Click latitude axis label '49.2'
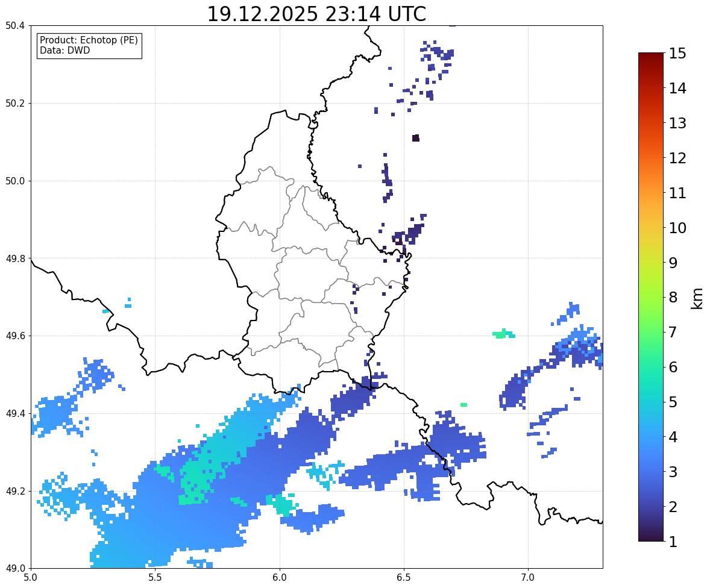This screenshot has height=588, width=710. tap(15, 491)
